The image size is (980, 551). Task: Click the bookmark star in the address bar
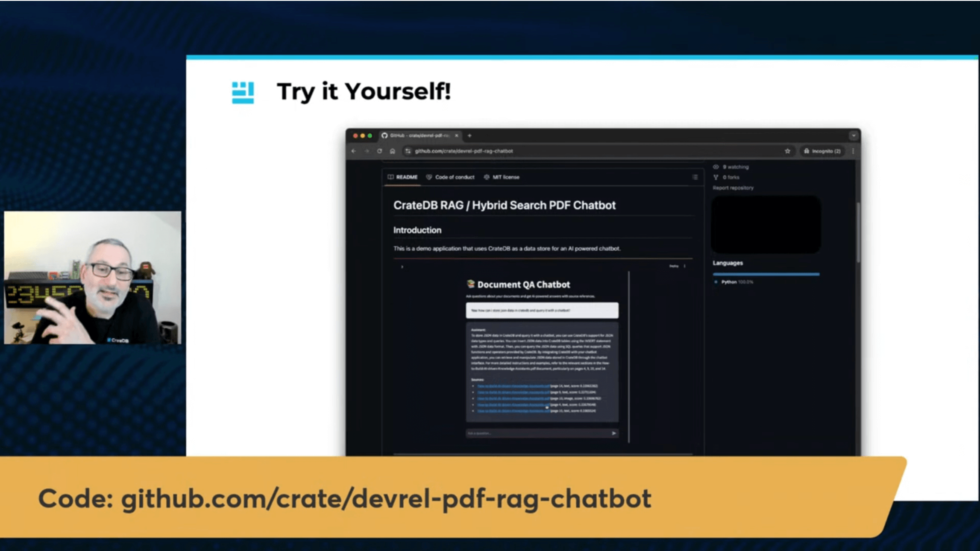click(x=787, y=151)
